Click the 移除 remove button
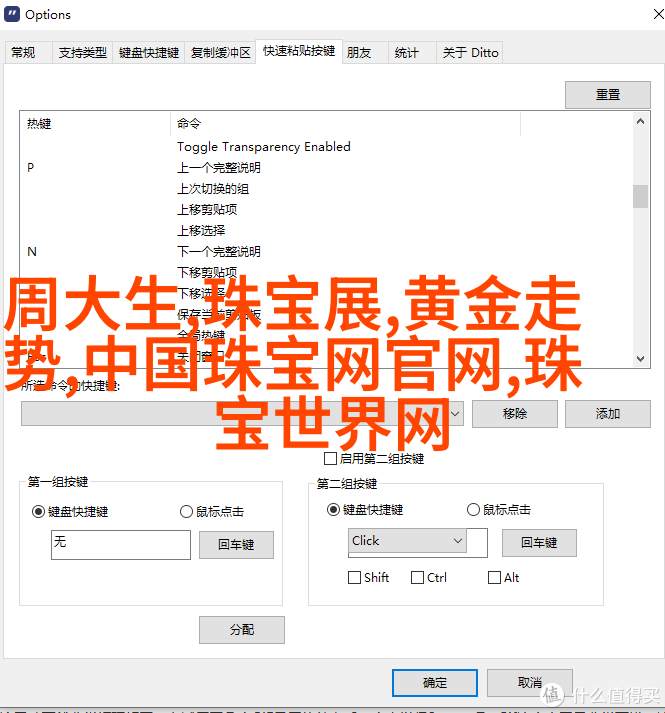This screenshot has width=665, height=713. (x=514, y=413)
